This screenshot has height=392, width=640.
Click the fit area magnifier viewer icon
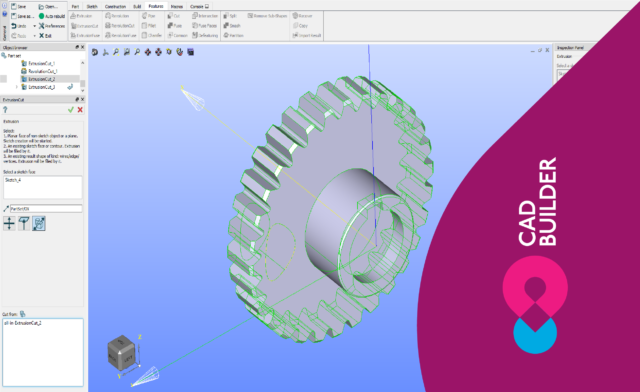(127, 52)
